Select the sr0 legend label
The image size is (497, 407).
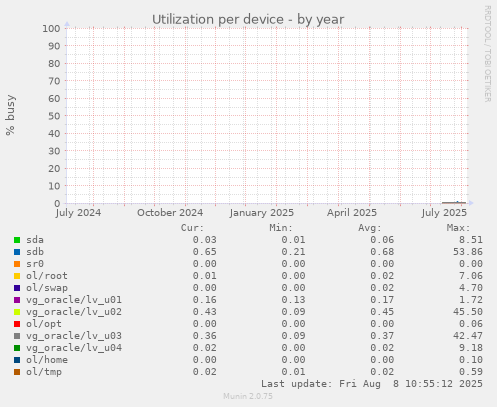click(35, 264)
